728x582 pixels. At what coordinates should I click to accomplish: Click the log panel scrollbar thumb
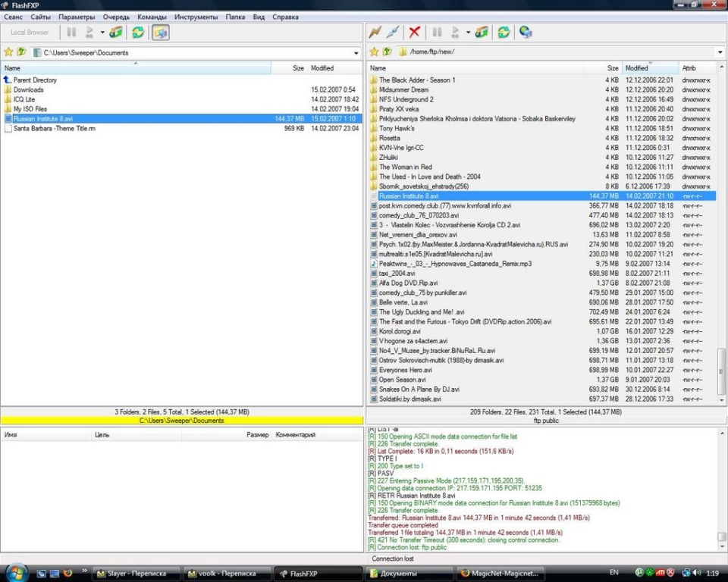click(721, 537)
